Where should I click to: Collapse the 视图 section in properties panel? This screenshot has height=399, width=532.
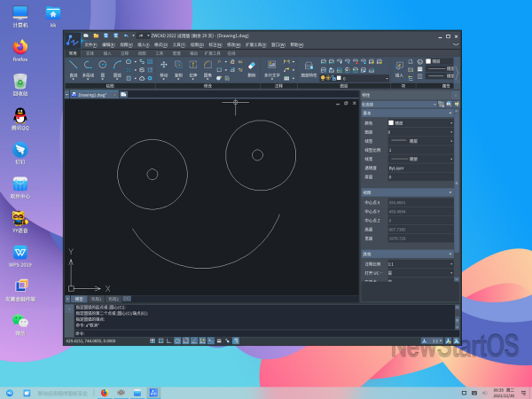(451, 192)
